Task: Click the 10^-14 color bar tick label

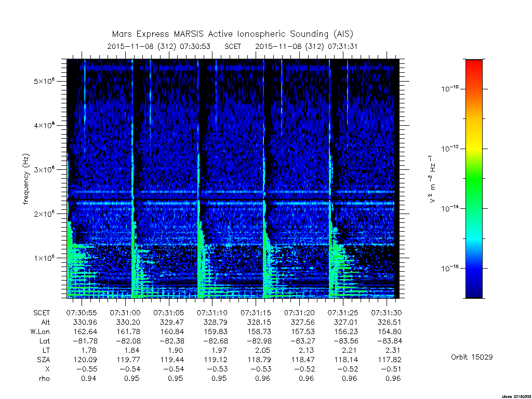Action: click(x=450, y=208)
